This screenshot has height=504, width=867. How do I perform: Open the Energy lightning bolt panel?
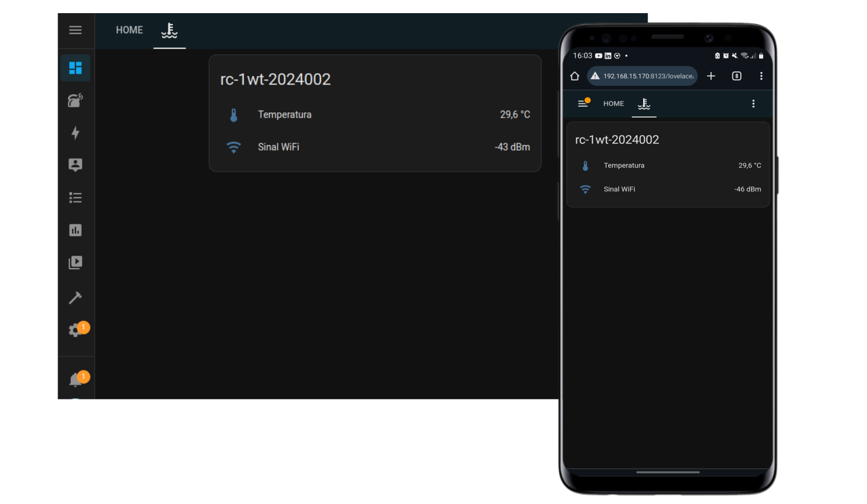coord(75,133)
